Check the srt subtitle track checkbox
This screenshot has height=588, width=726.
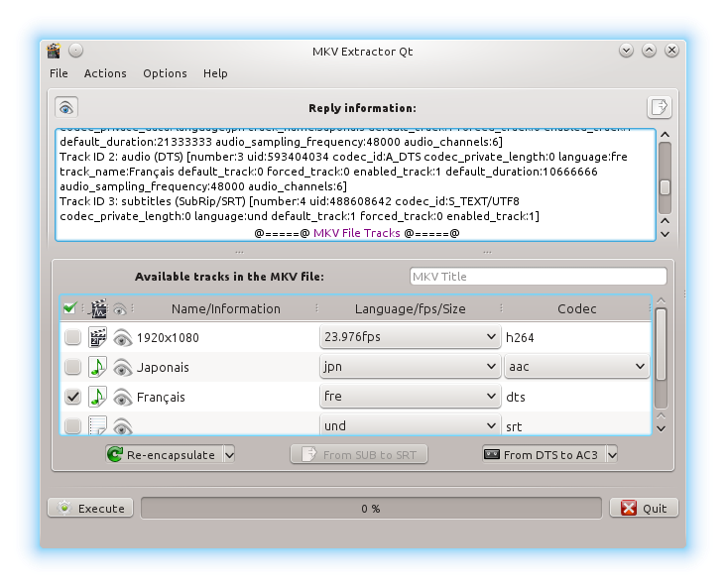[72, 425]
